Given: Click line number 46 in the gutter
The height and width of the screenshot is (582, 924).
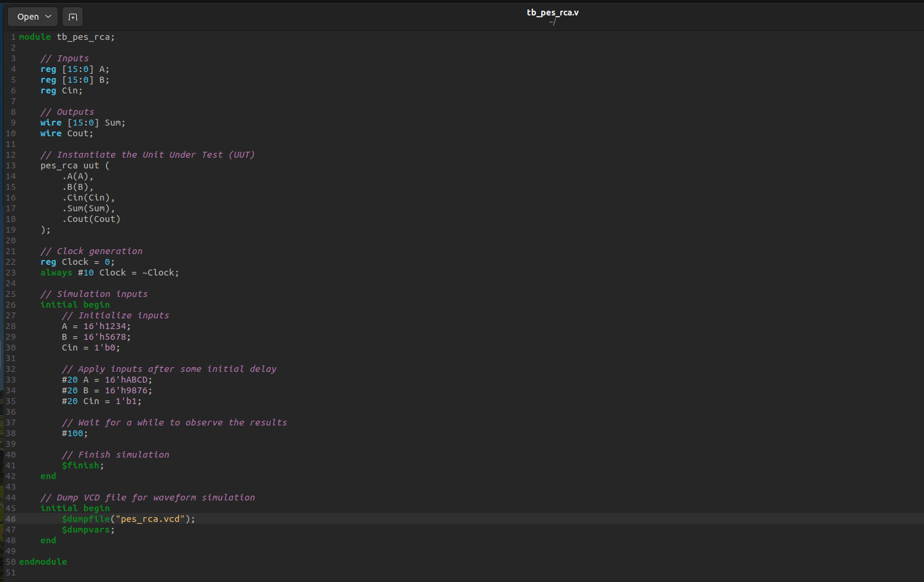Looking at the screenshot, I should [x=10, y=518].
